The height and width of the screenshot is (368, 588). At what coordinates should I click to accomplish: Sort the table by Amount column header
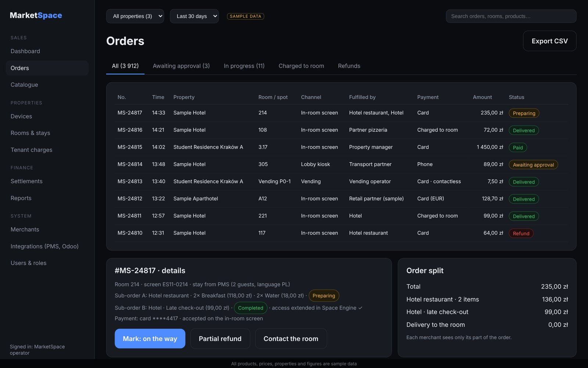coord(482,97)
